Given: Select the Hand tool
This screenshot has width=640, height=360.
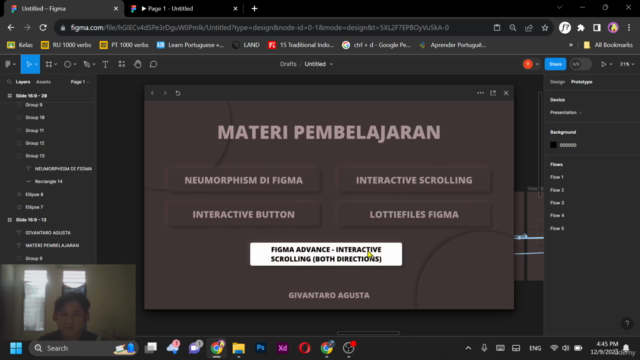Looking at the screenshot, I should pyautogui.click(x=138, y=64).
